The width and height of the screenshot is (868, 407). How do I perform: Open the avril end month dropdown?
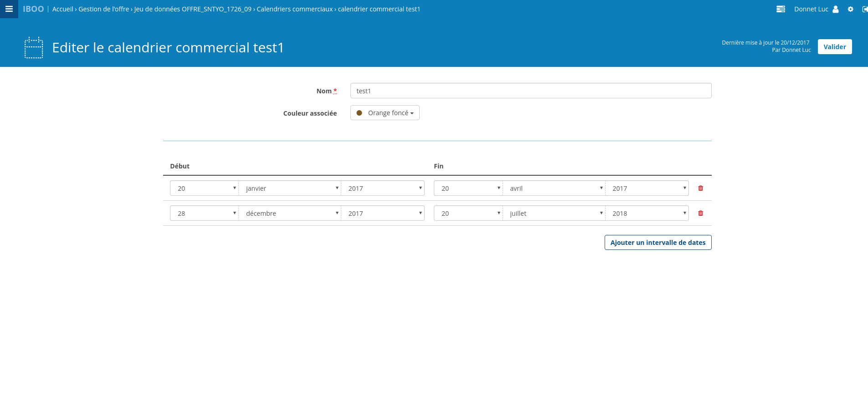tap(554, 188)
